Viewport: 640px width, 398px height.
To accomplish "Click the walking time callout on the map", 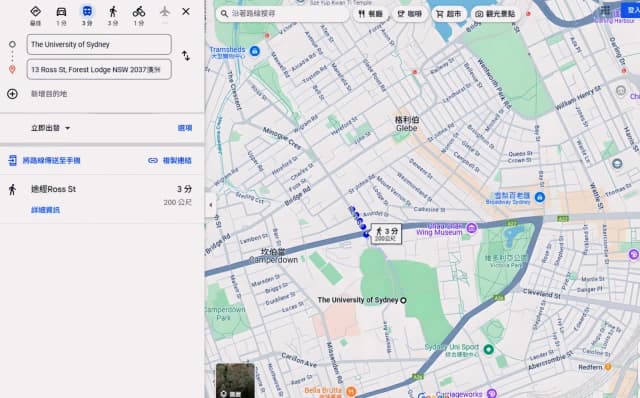I will click(386, 234).
